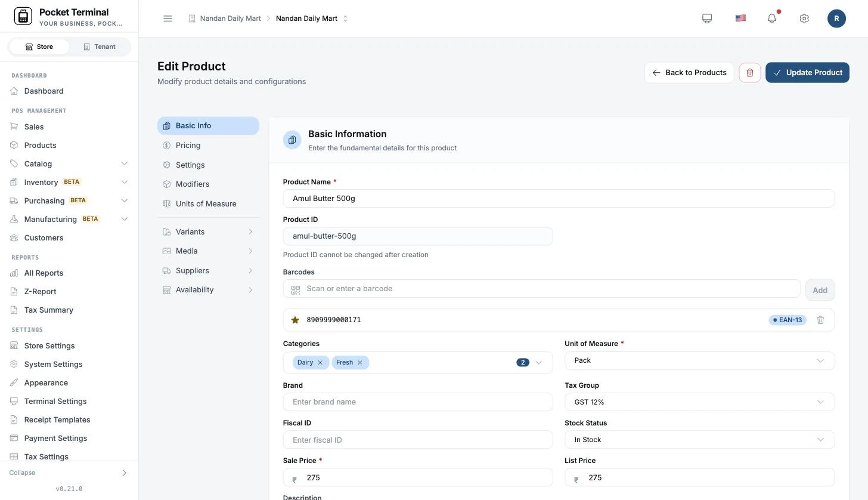The image size is (868, 500).
Task: Collapse the sidebar
Action: tap(69, 473)
